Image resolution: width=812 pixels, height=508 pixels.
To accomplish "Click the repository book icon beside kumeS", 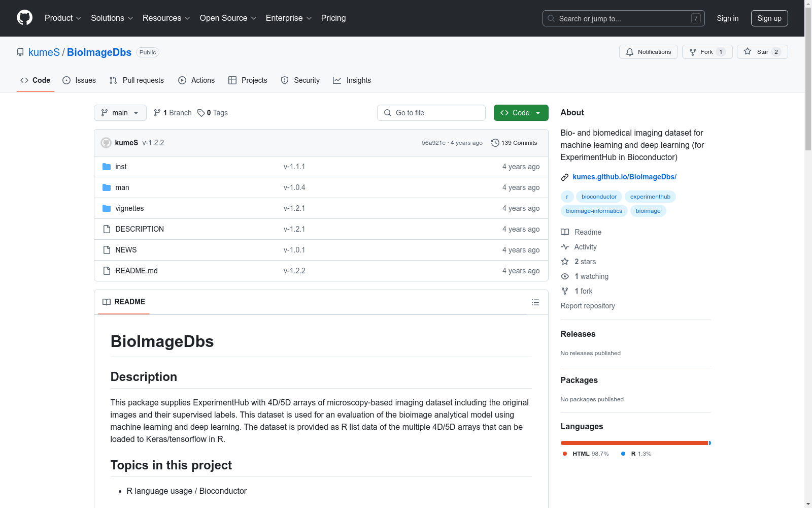I will click(20, 52).
